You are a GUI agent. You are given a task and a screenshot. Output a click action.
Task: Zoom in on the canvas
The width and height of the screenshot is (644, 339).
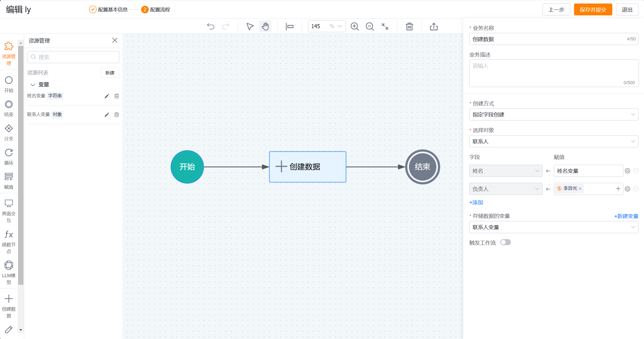(x=355, y=26)
